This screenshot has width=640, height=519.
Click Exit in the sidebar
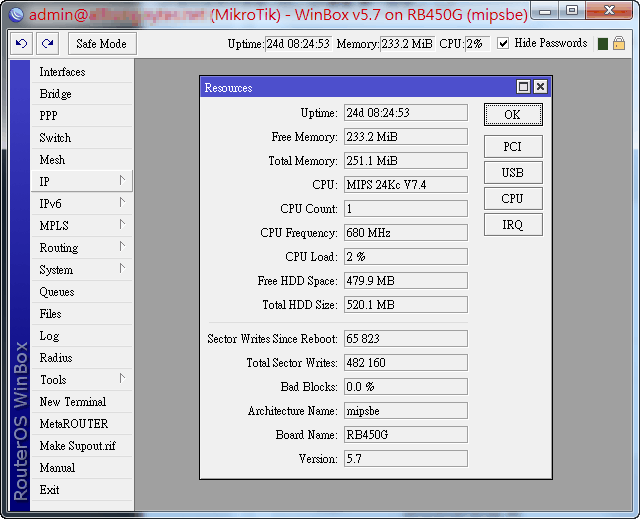click(82, 490)
